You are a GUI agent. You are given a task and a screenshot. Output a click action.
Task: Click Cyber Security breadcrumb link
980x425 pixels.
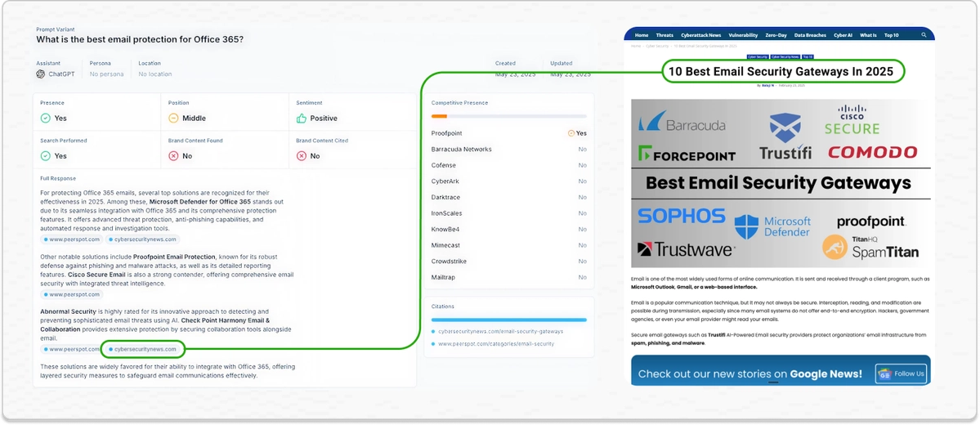[x=657, y=47]
